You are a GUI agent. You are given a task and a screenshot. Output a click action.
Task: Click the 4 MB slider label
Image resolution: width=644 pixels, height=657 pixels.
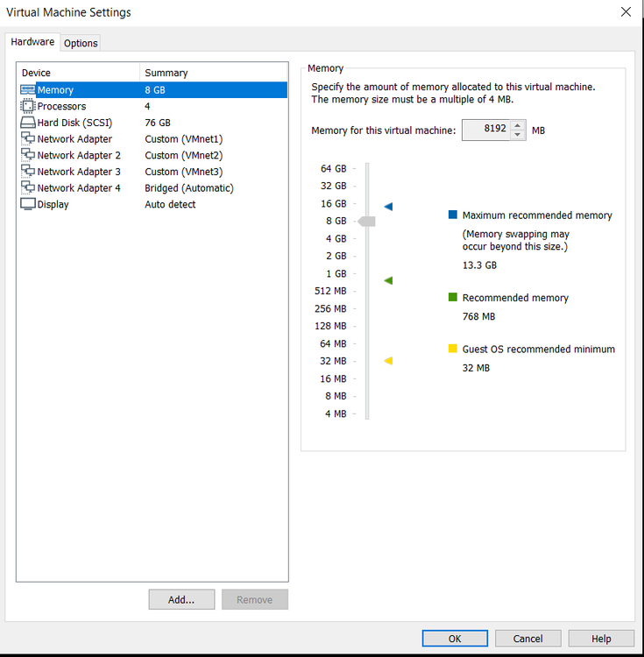pos(336,414)
